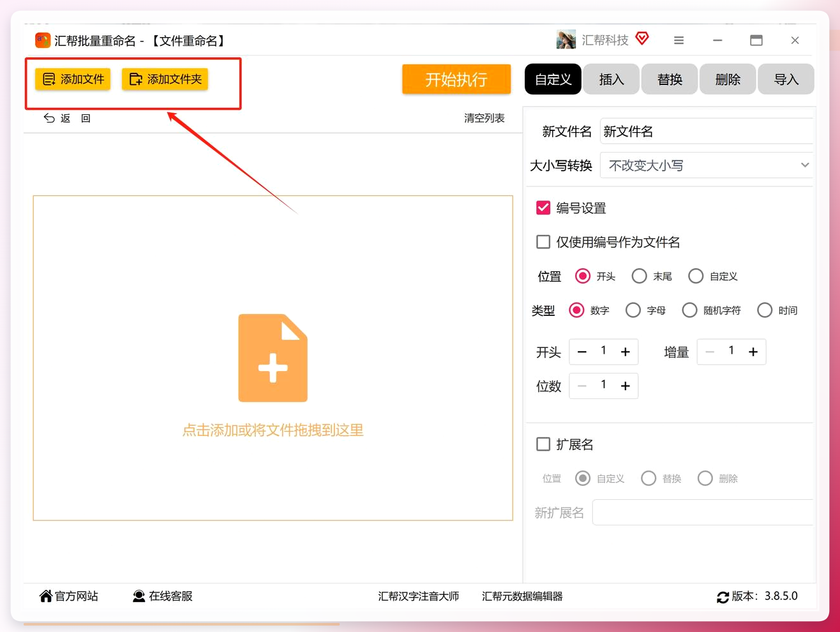
Task: Click the 汇帮科技 user avatar
Action: coord(566,40)
